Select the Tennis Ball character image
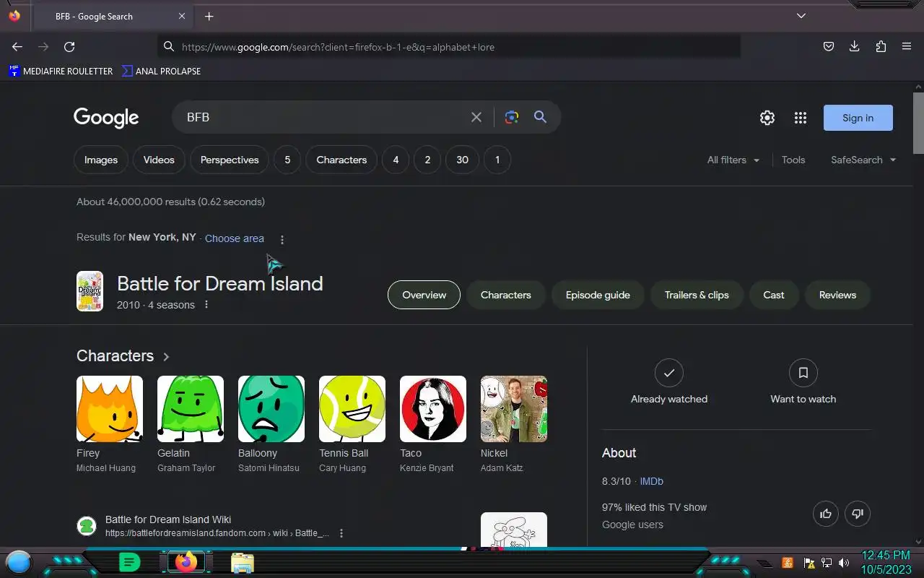This screenshot has width=924, height=578. point(352,409)
